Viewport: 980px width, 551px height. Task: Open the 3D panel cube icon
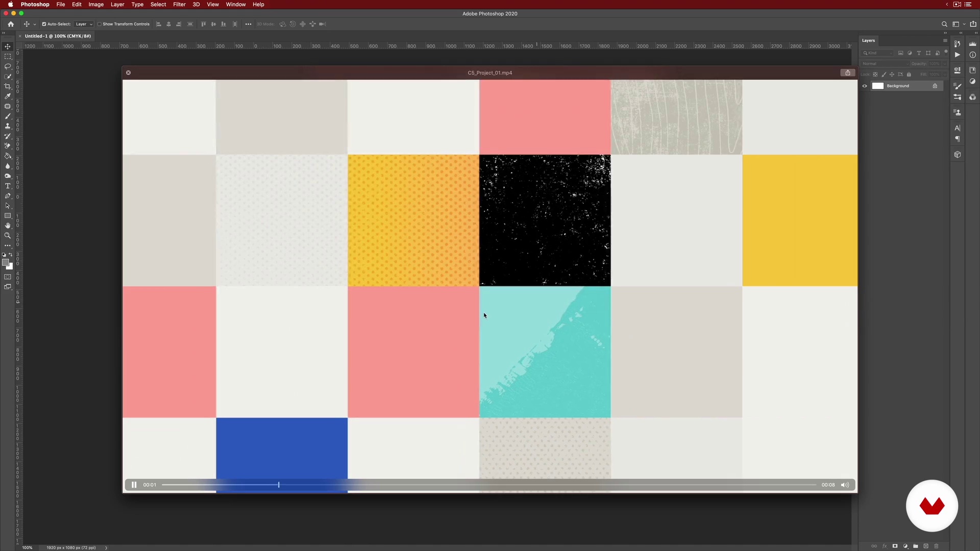958,155
